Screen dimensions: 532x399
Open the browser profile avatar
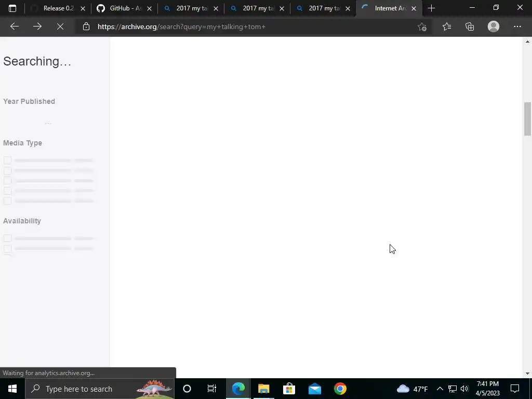click(494, 26)
